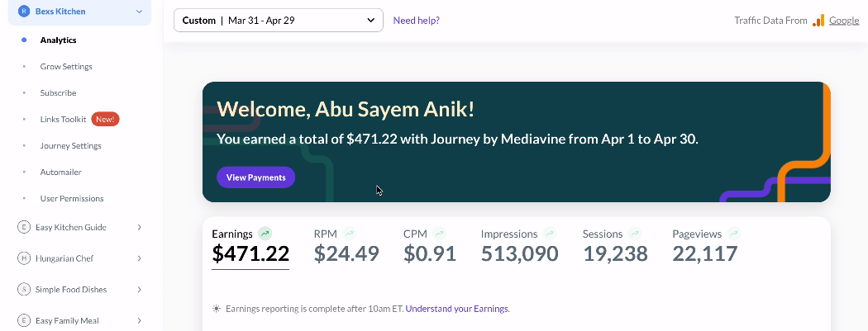
Task: Click the CPM trend arrow icon
Action: 440,234
